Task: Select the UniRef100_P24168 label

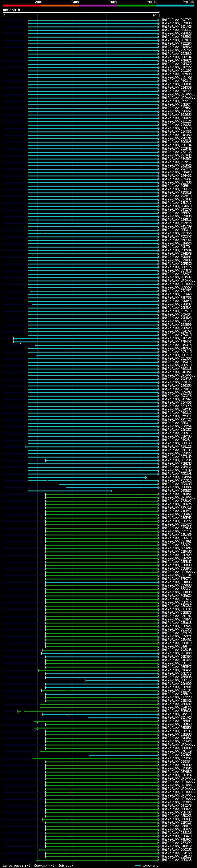Action: coord(177,853)
